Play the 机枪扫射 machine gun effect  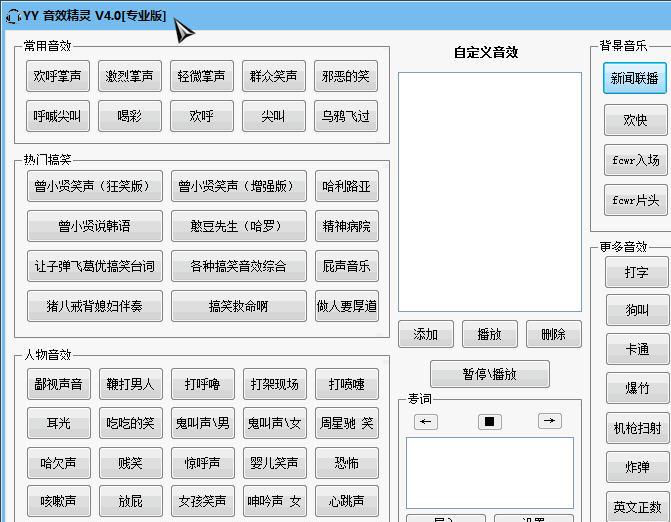(x=638, y=428)
